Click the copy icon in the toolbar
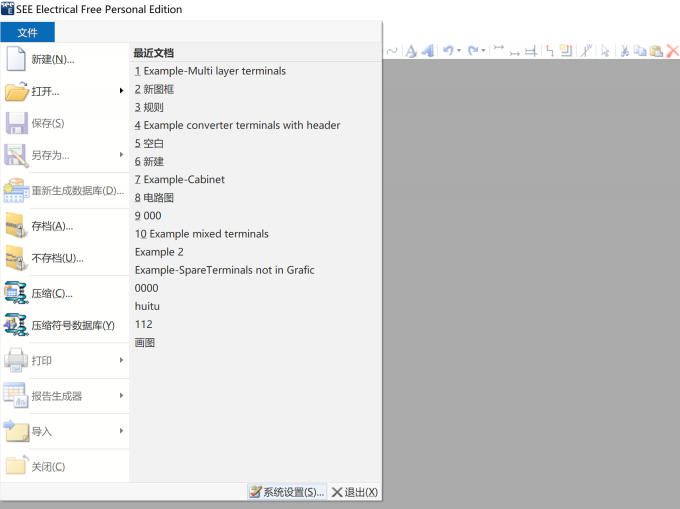This screenshot has height=509, width=680. (640, 51)
